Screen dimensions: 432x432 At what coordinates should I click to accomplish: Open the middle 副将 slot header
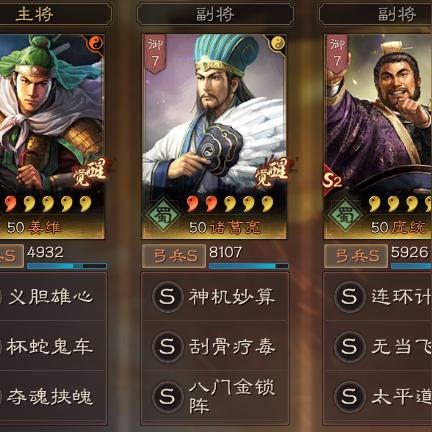(215, 15)
